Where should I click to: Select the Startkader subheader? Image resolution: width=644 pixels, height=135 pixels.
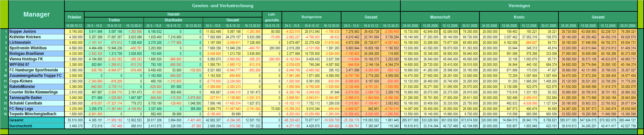[173, 20]
